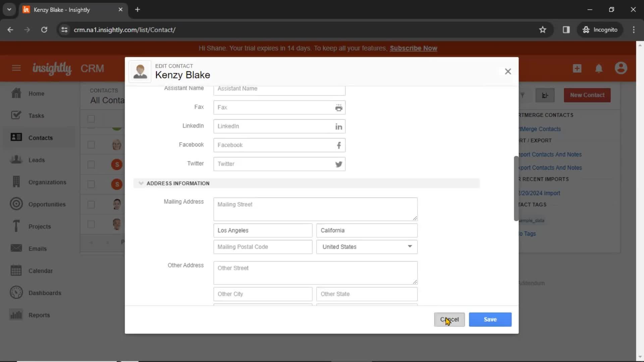The width and height of the screenshot is (644, 362).
Task: Open the Leads section in sidebar
Action: click(37, 160)
